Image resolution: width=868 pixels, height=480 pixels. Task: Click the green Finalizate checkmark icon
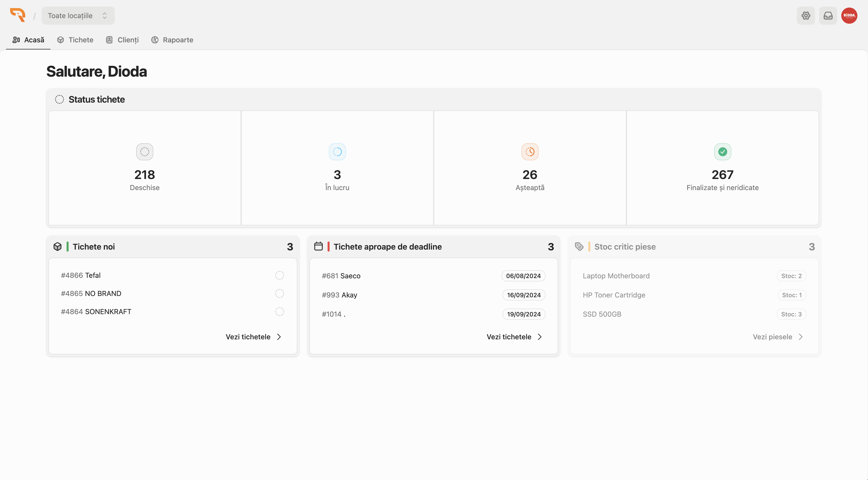tap(722, 152)
